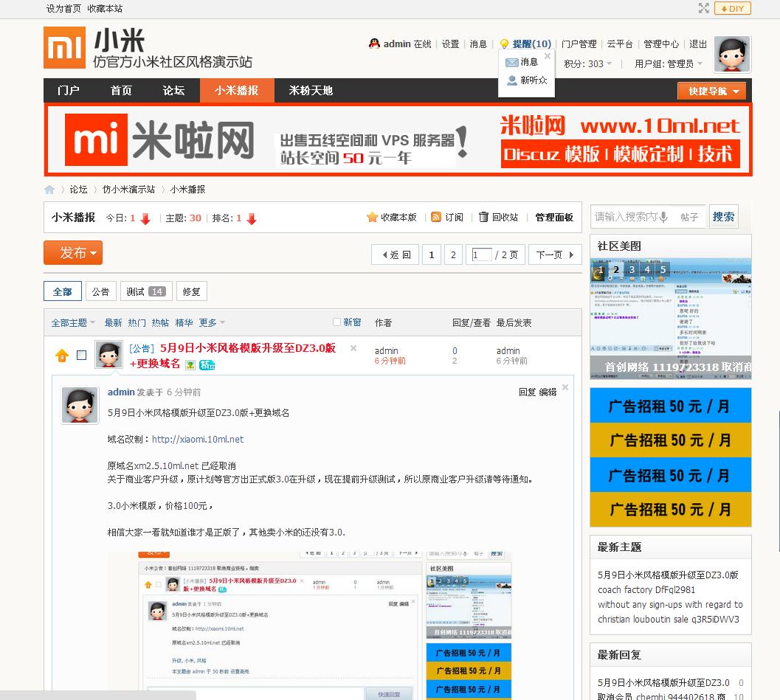Open the 发布 post dropdown button

73,252
